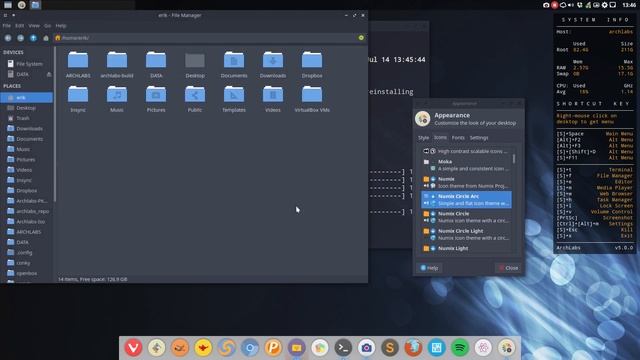Select File System under Devices
The width and height of the screenshot is (640, 360).
click(27, 64)
